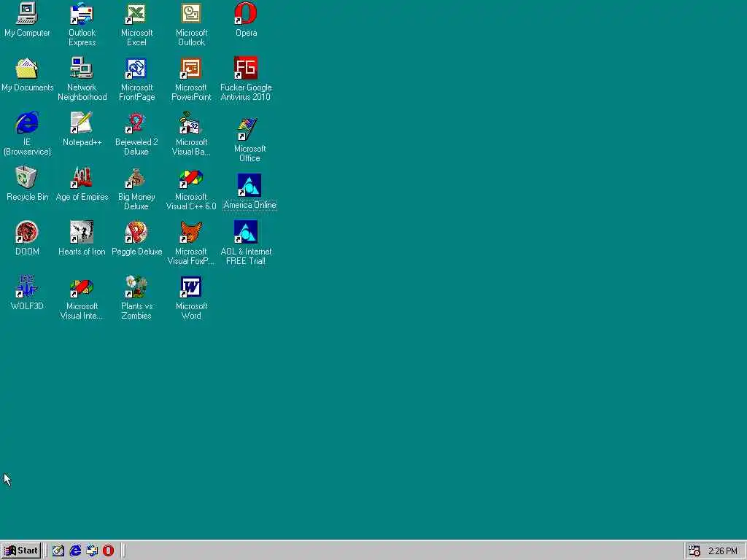Click Internet Explorer quick launch icon
The width and height of the screenshot is (747, 560).
(x=75, y=551)
